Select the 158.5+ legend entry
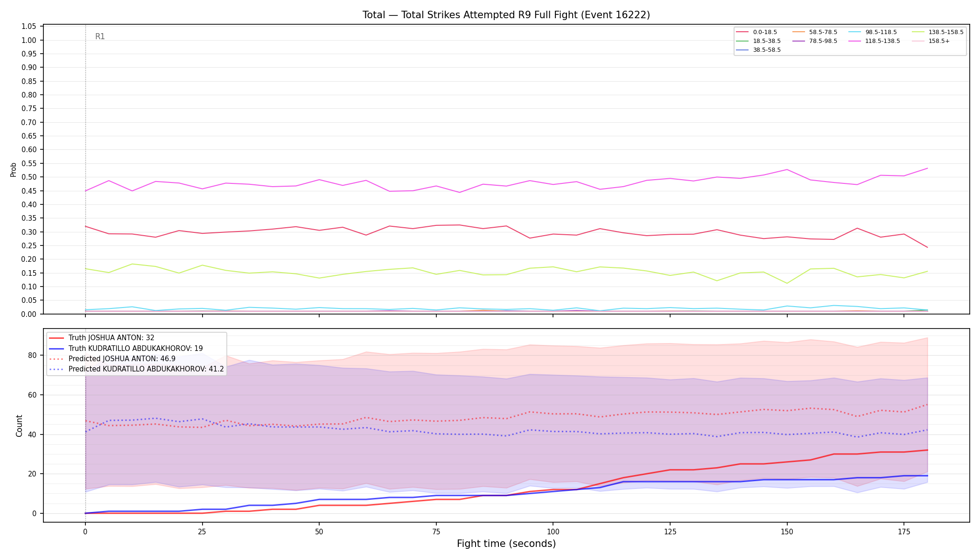 [931, 41]
